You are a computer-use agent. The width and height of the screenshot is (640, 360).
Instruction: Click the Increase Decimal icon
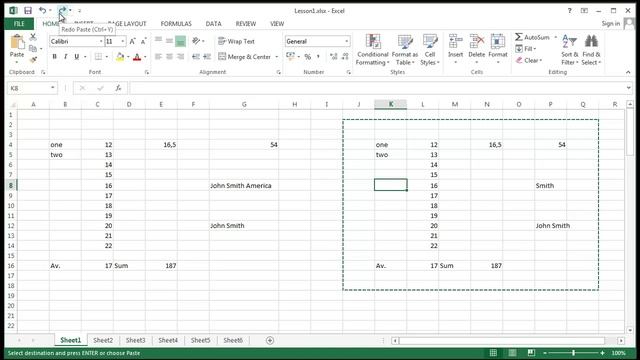point(333,57)
